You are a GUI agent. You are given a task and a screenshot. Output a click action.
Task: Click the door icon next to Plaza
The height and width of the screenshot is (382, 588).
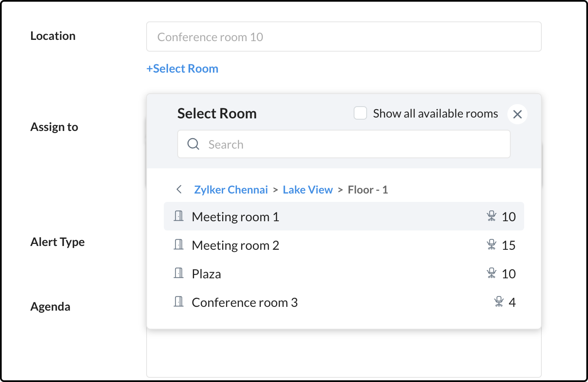click(179, 273)
